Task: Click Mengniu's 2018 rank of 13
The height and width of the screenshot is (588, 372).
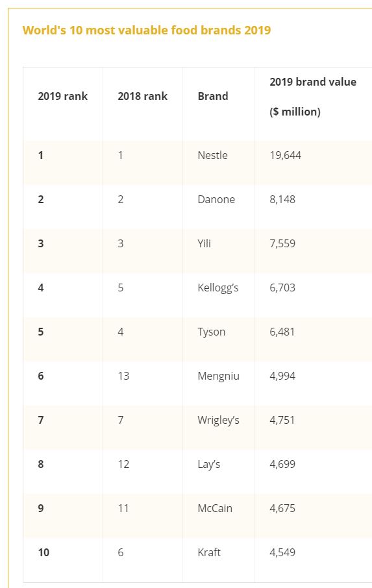Action: 123,376
